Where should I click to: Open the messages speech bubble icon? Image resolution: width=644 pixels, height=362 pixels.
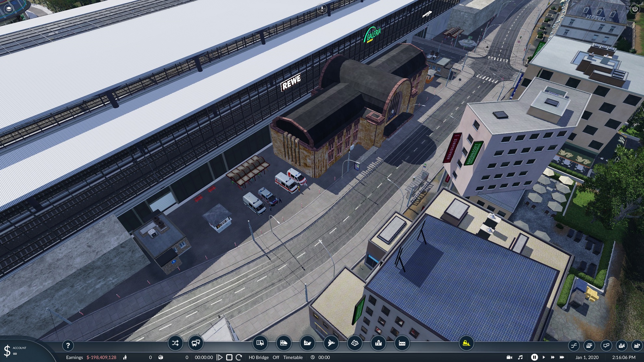click(x=606, y=345)
